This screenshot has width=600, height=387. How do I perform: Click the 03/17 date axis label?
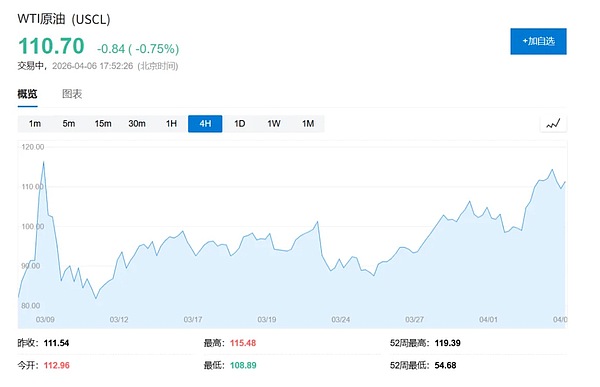tap(193, 319)
